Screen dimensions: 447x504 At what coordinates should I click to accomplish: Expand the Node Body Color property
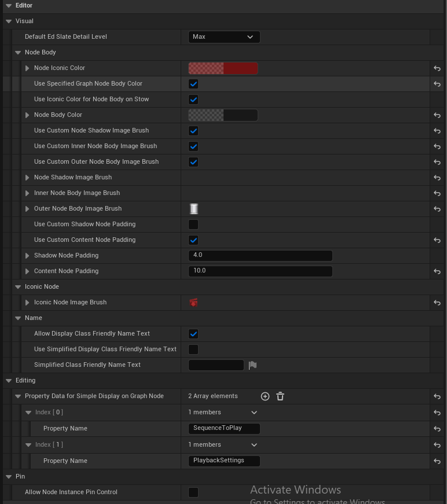point(27,115)
